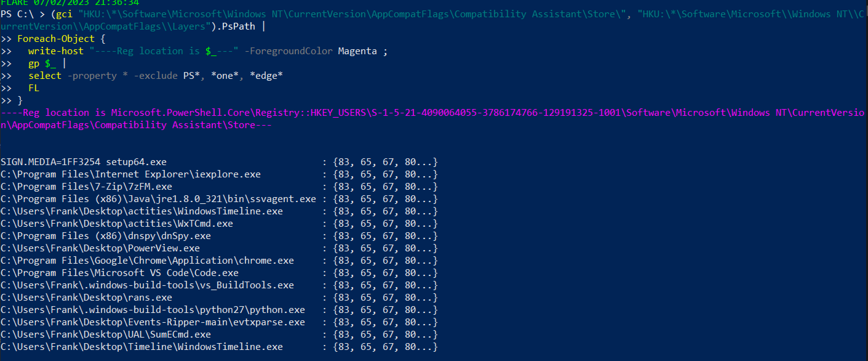Click the ssvagent.exe Java path
This screenshot has width=868, height=361.
tap(158, 199)
